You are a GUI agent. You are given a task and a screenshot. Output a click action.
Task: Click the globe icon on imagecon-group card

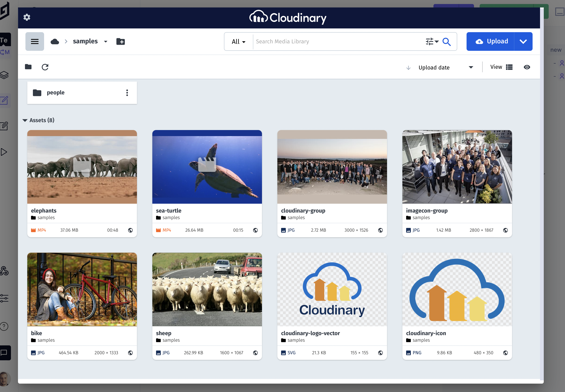coord(506,230)
